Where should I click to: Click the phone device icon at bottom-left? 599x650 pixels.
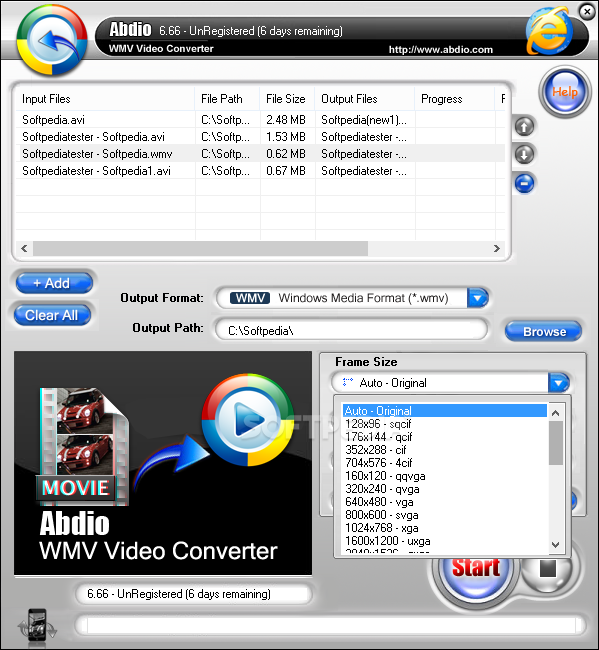tap(37, 624)
